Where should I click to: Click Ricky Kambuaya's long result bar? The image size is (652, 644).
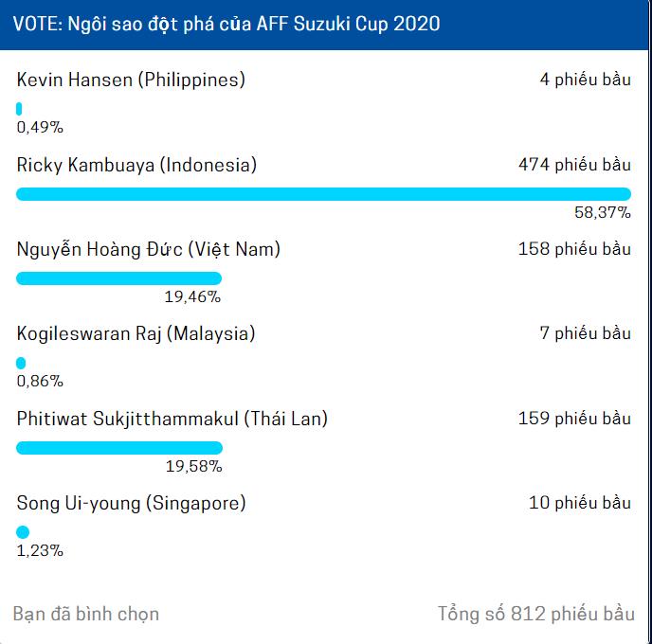323,194
